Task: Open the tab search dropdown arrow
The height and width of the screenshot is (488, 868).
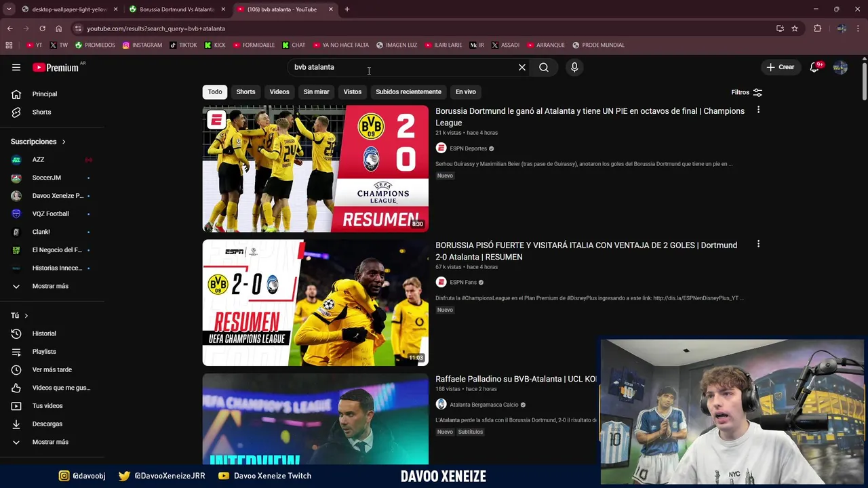Action: [x=8, y=9]
